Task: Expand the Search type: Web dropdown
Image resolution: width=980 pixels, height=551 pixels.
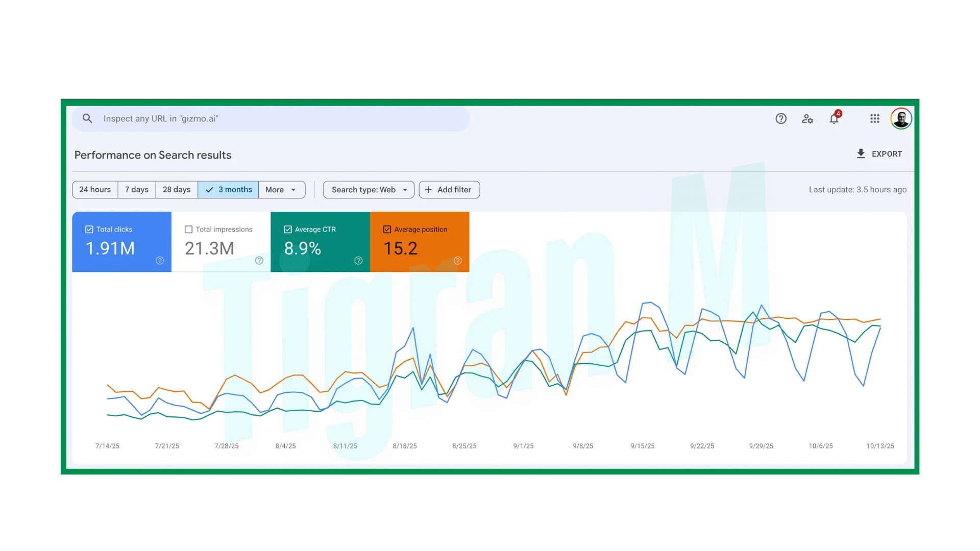Action: pyautogui.click(x=368, y=189)
